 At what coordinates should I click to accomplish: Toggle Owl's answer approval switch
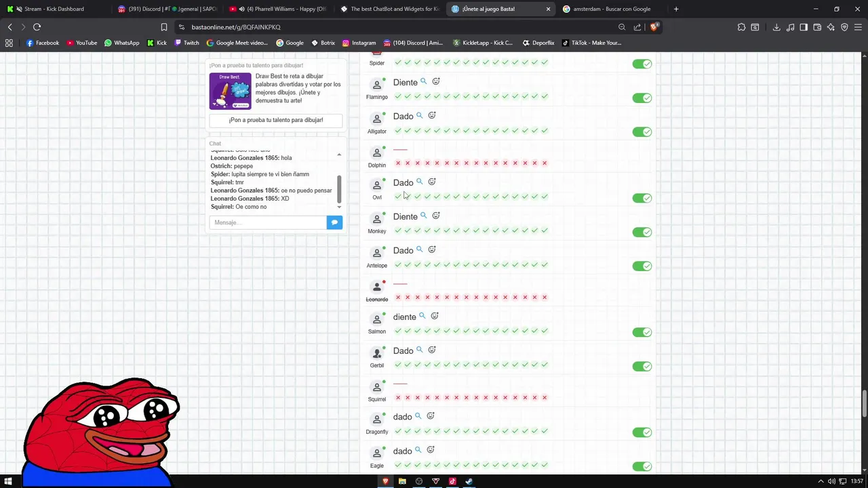642,198
